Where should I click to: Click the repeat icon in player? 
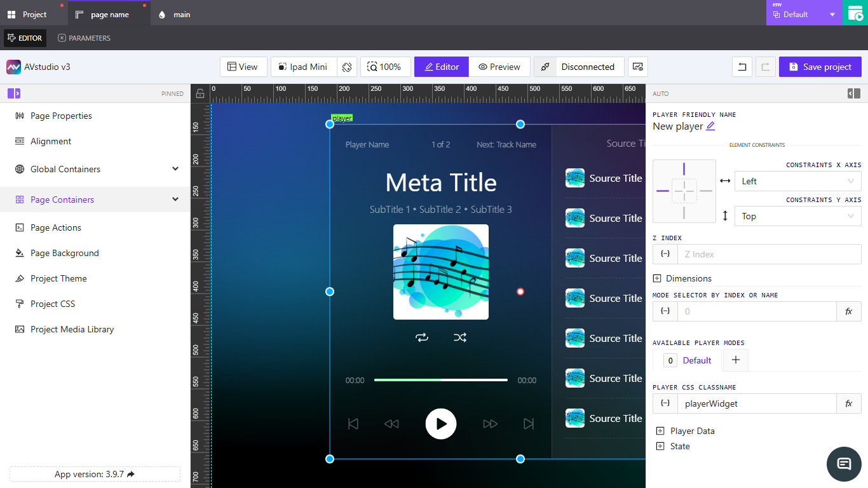coord(422,337)
